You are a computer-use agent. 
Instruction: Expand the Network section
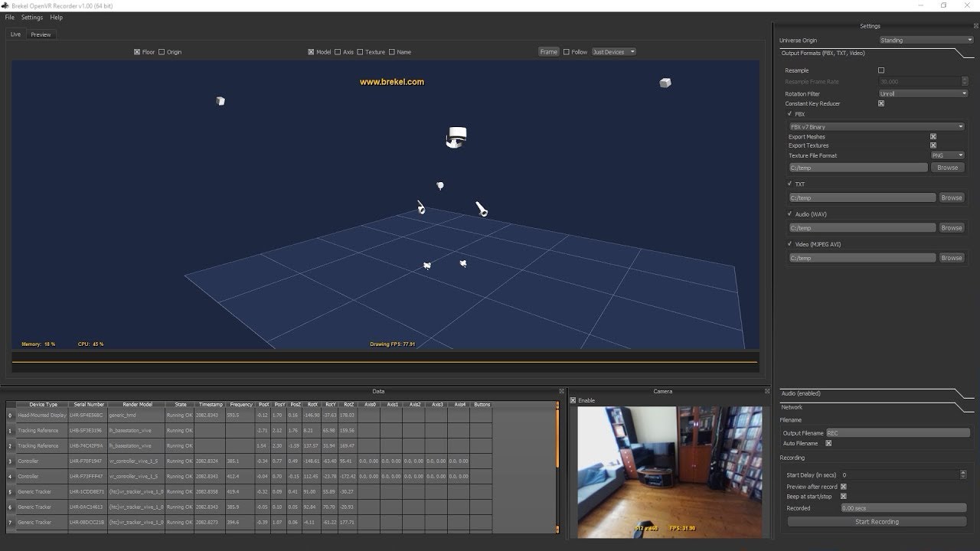[792, 407]
